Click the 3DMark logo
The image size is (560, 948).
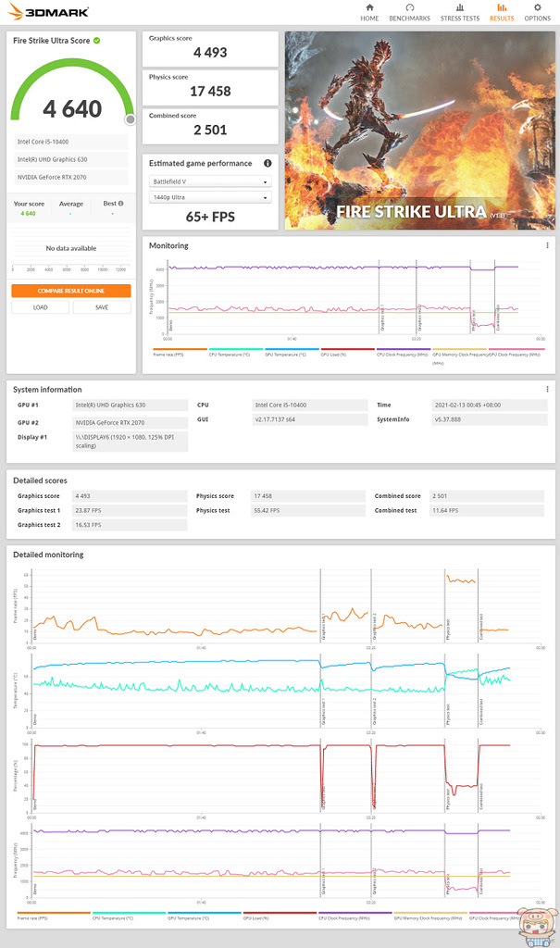pyautogui.click(x=48, y=11)
